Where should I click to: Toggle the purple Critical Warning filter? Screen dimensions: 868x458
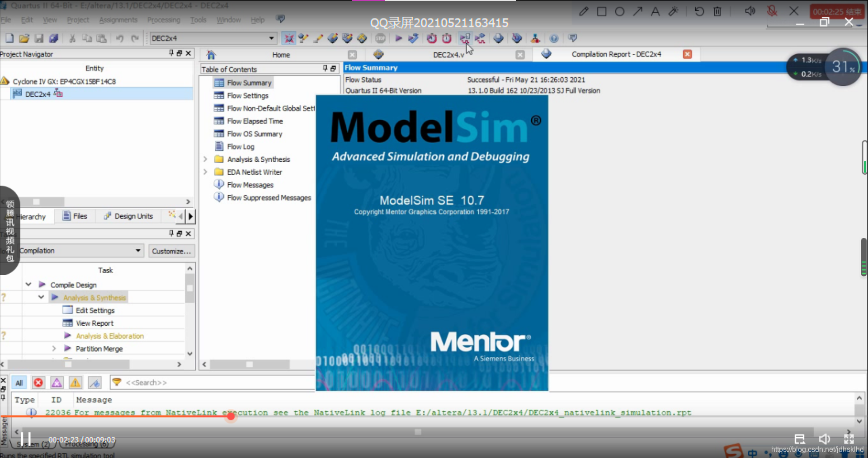57,383
